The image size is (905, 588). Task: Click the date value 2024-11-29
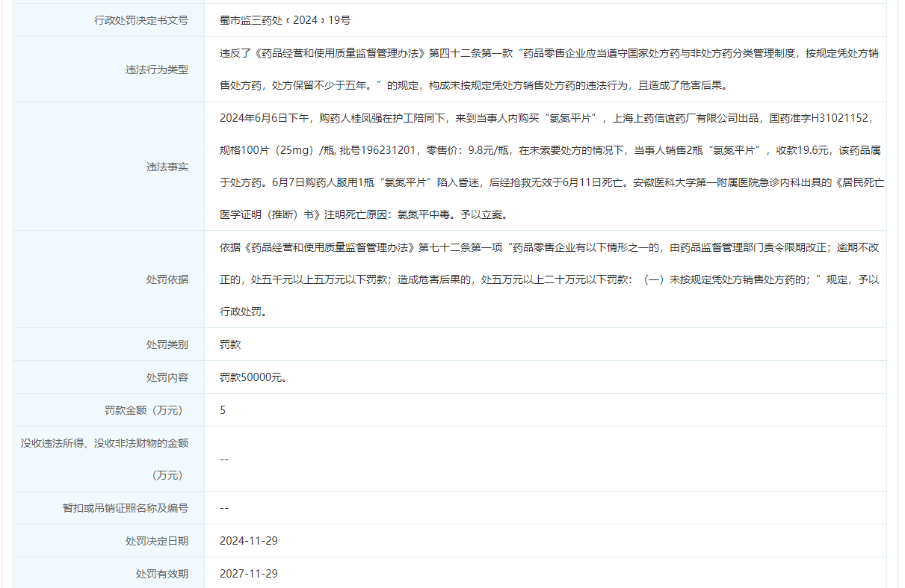pyautogui.click(x=249, y=541)
